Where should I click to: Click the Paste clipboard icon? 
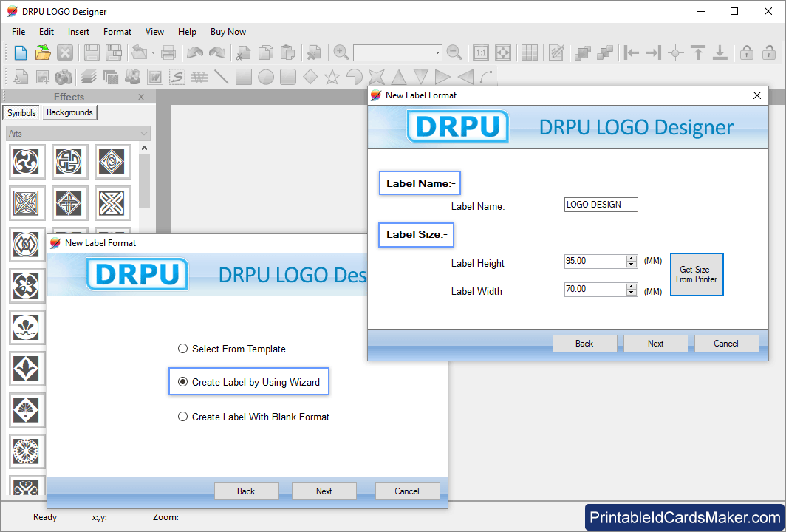(x=288, y=52)
